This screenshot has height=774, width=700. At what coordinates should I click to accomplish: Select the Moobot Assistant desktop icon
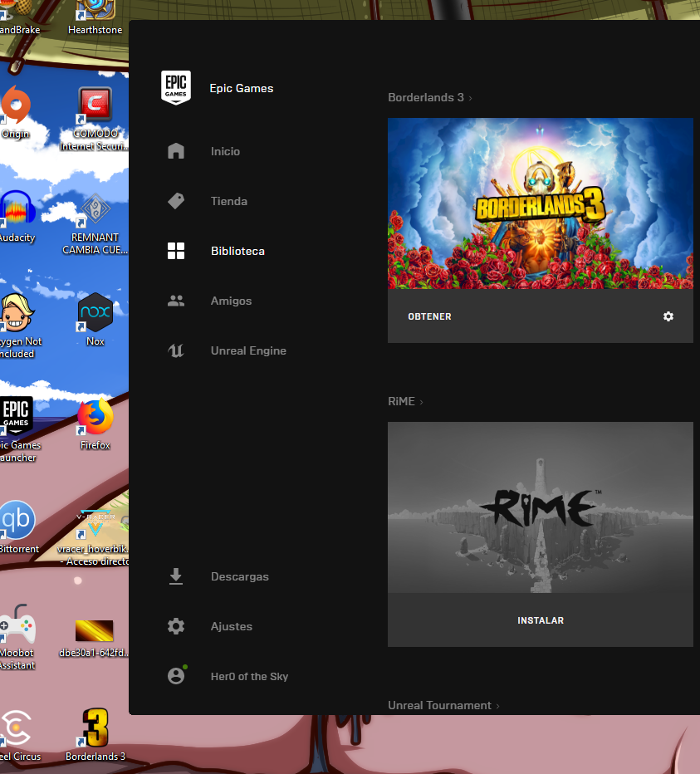click(17, 637)
